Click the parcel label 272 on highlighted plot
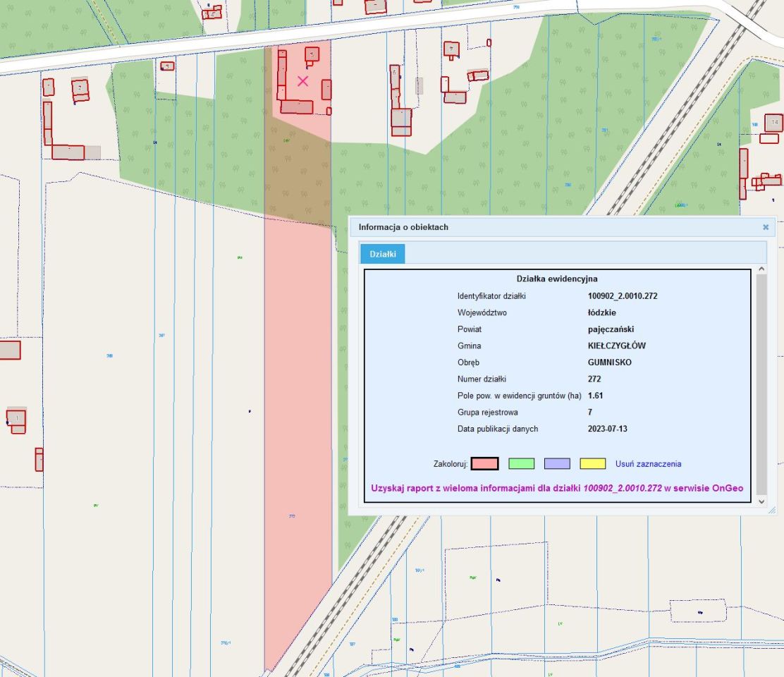This screenshot has height=677, width=784. tap(292, 516)
